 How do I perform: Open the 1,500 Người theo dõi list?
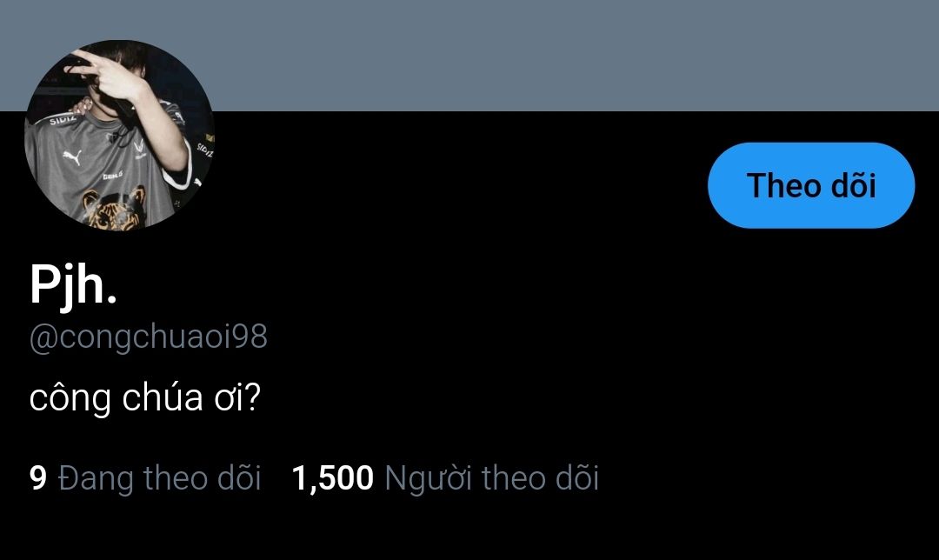point(445,478)
